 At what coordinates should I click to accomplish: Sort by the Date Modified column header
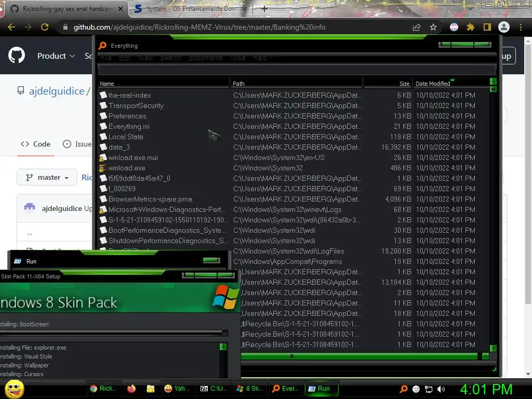pos(451,84)
